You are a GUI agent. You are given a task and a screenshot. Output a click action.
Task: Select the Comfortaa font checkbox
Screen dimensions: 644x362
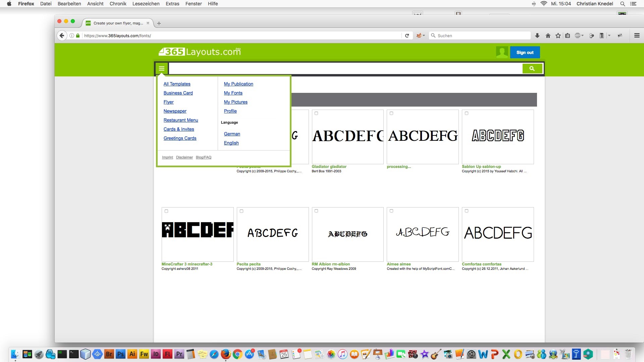tap(467, 211)
